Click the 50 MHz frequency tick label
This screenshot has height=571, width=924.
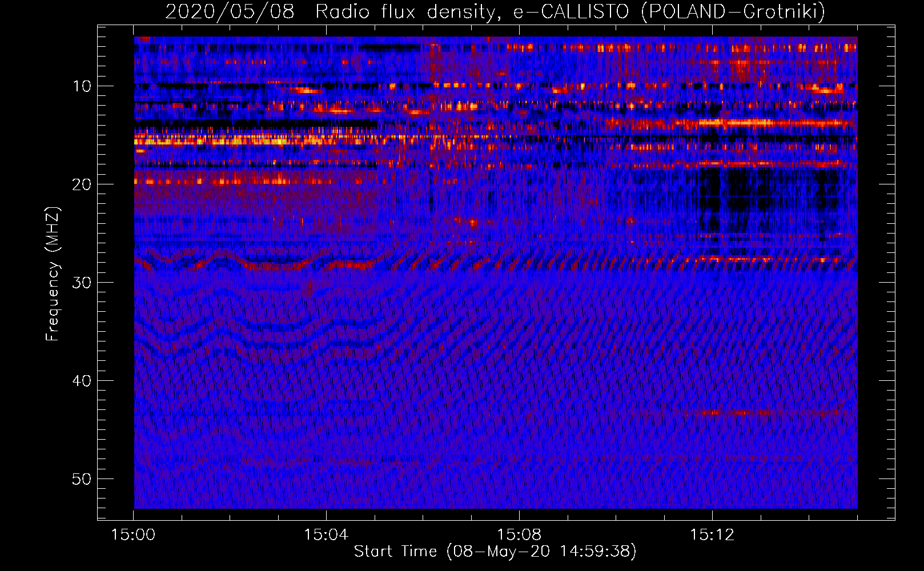pyautogui.click(x=82, y=479)
